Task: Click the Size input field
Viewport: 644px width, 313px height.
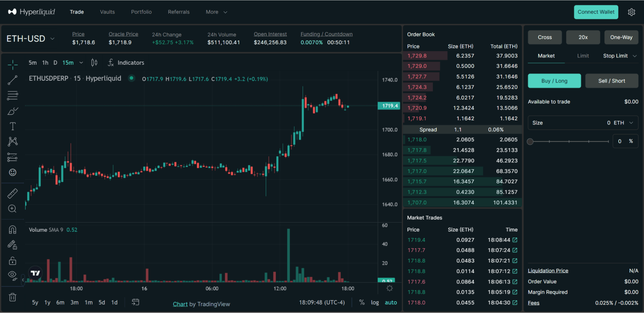Action: tap(583, 123)
